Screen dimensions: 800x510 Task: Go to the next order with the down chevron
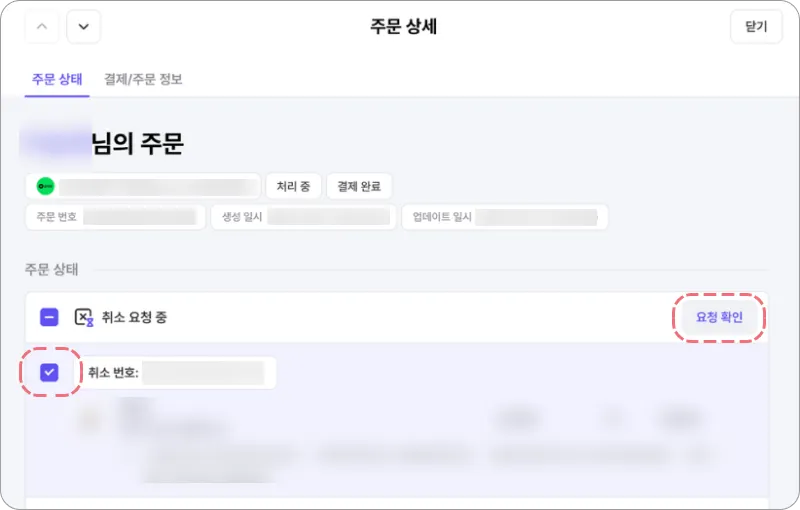pyautogui.click(x=84, y=27)
